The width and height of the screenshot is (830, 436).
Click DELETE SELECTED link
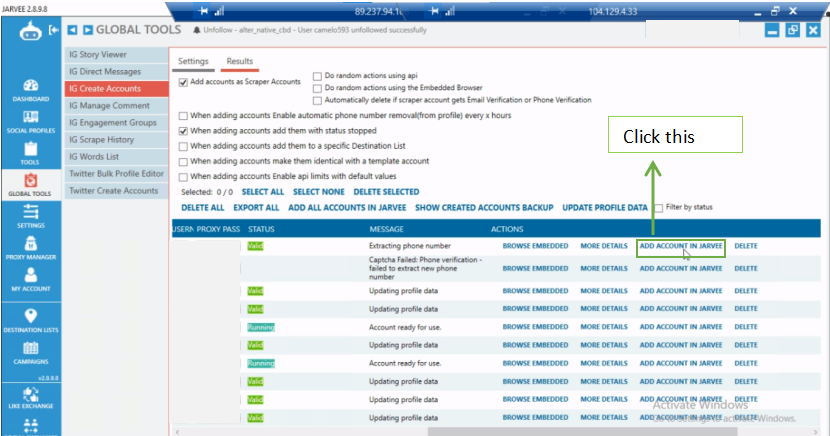[x=386, y=192]
